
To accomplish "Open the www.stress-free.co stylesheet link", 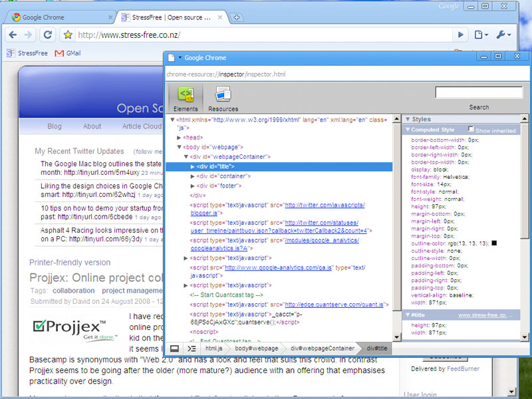I will (485, 315).
